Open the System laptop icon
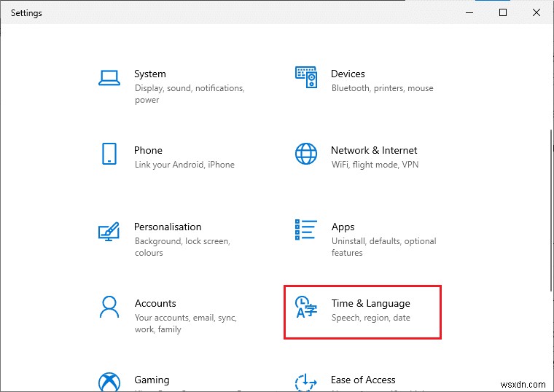Image resolution: width=554 pixels, height=392 pixels. point(109,78)
